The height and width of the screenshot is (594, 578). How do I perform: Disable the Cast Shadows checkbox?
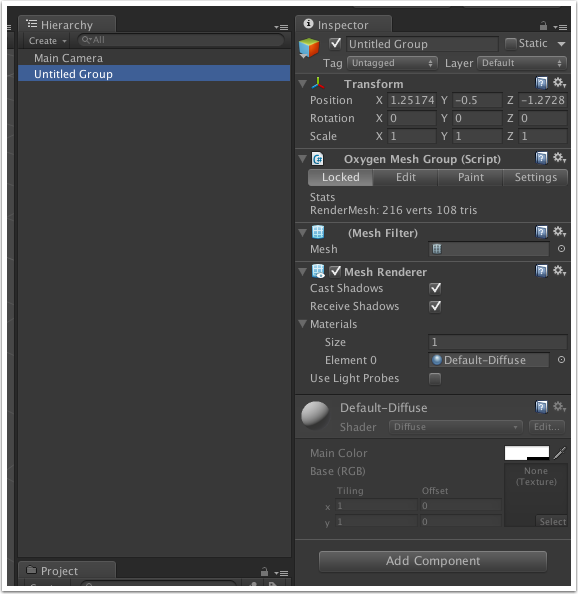435,288
